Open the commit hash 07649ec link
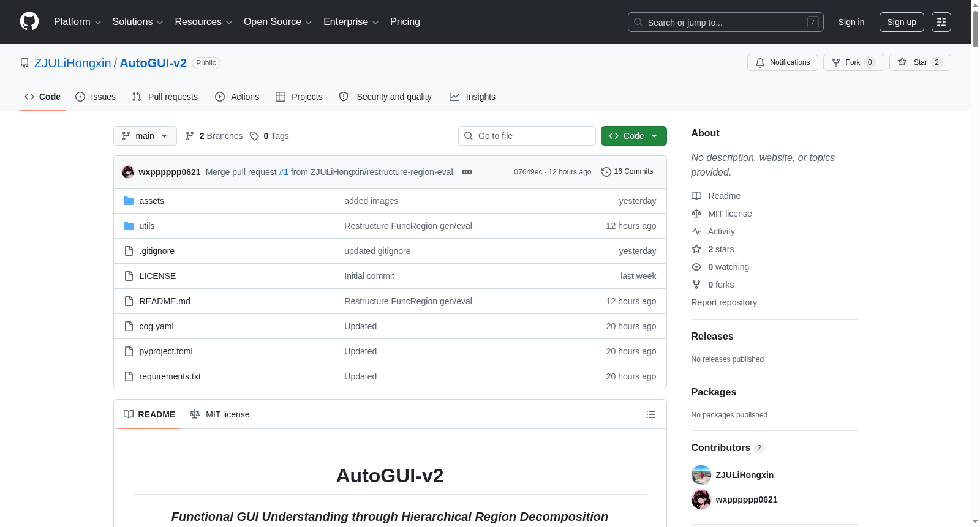This screenshot has width=980, height=527. [x=528, y=172]
